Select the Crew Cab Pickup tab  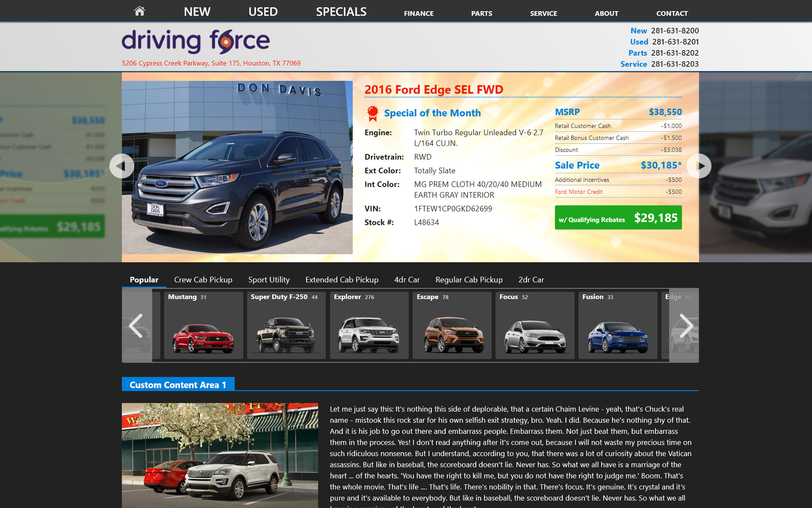pos(203,280)
